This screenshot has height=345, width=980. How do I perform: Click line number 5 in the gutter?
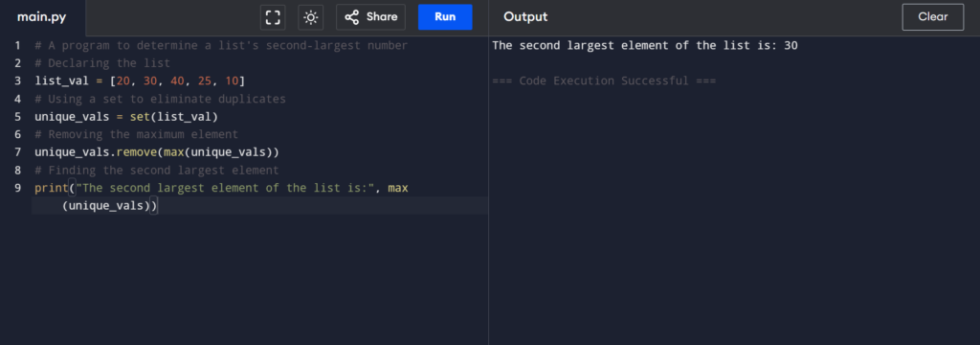(17, 117)
